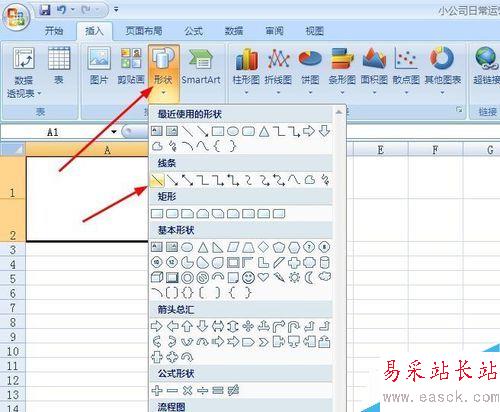Open the 页面布局 tab
The height and width of the screenshot is (412, 500).
[144, 31]
